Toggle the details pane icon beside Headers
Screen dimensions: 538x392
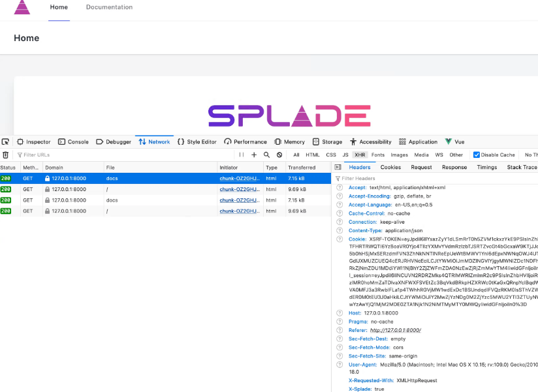tap(338, 167)
